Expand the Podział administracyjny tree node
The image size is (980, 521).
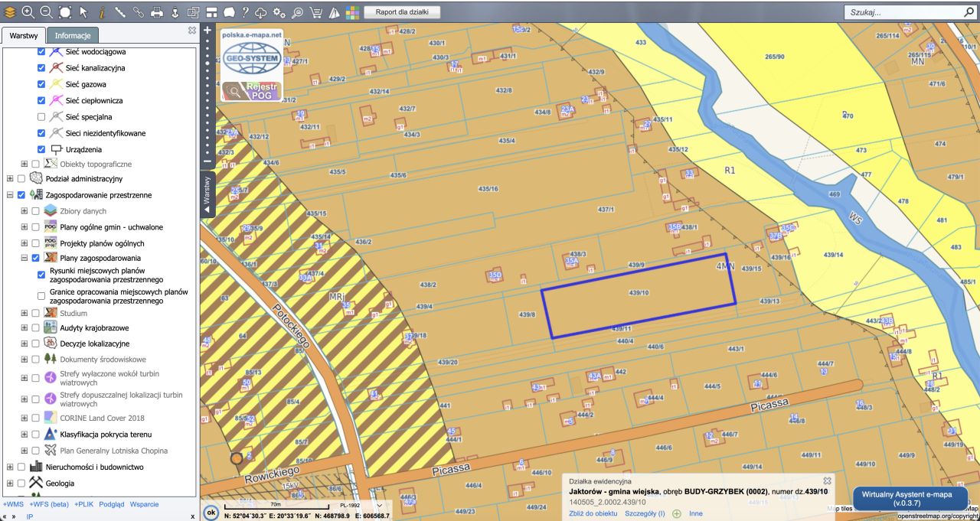point(10,179)
